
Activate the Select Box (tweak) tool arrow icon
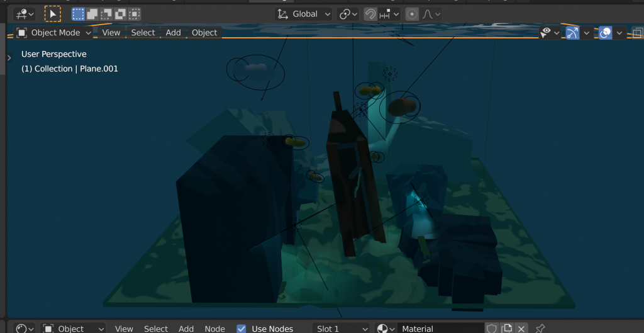(x=53, y=14)
